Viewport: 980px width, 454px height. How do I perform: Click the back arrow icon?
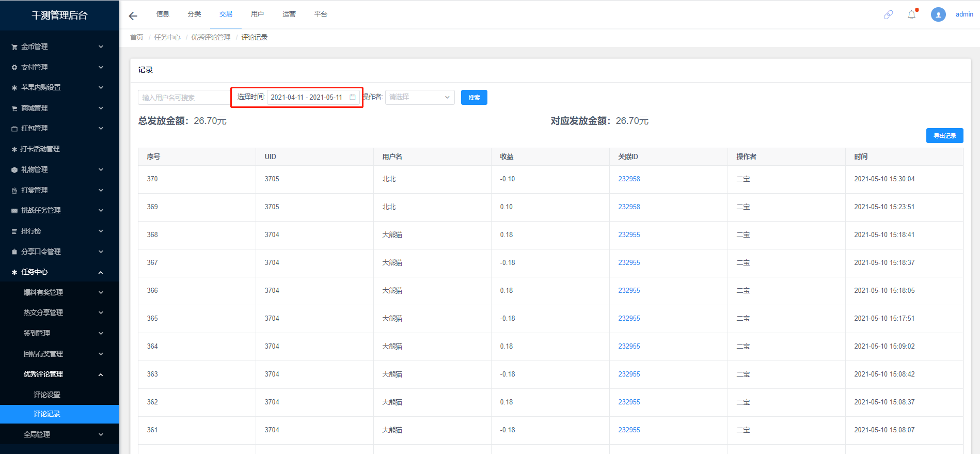[x=133, y=16]
